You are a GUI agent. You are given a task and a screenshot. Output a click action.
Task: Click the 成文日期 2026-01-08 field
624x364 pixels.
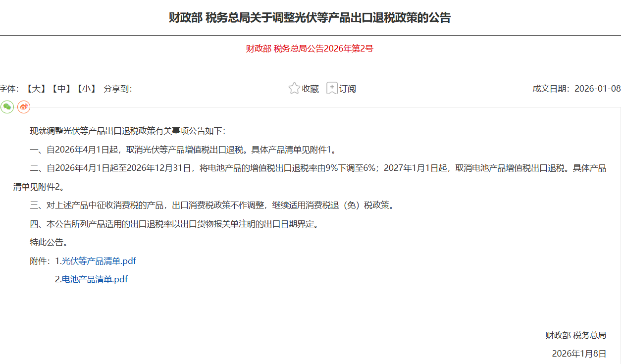tap(576, 89)
